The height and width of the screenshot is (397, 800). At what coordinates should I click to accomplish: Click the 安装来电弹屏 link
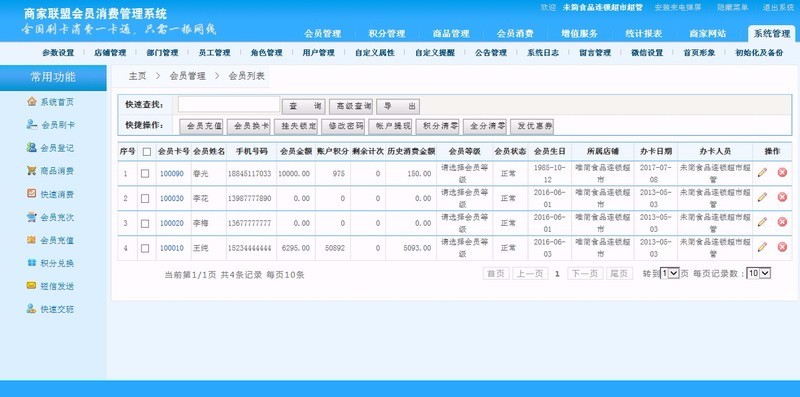[678, 8]
